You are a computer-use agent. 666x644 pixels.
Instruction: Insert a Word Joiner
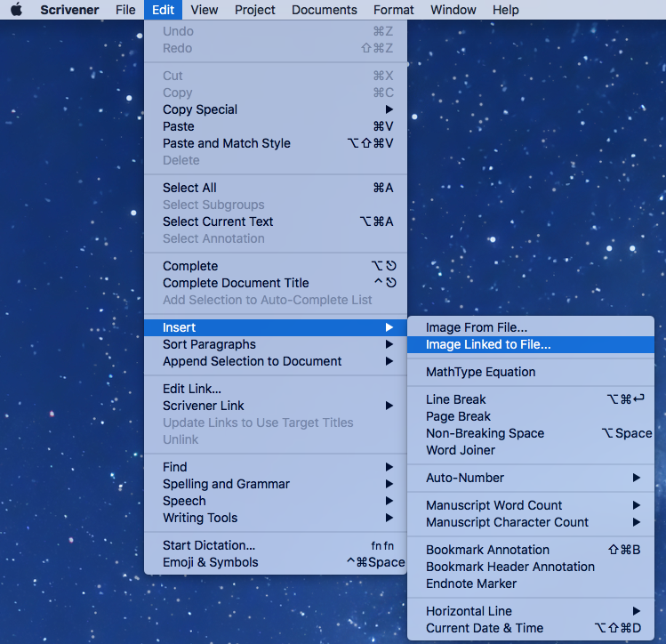pos(531,450)
